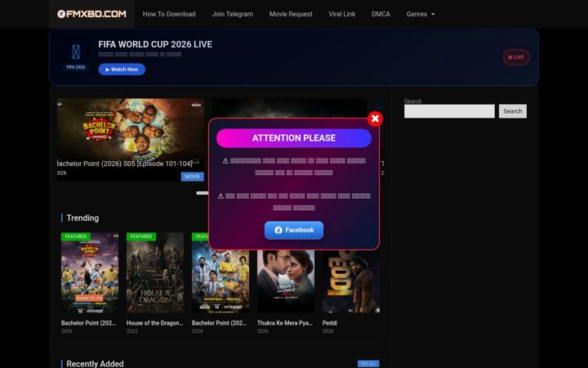588x368 pixels.
Task: Open Thukra Ke Mera Pyaar poster
Action: (x=286, y=281)
